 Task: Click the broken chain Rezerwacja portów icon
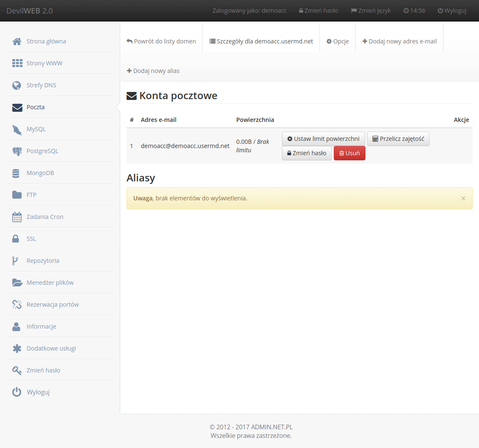tap(17, 305)
